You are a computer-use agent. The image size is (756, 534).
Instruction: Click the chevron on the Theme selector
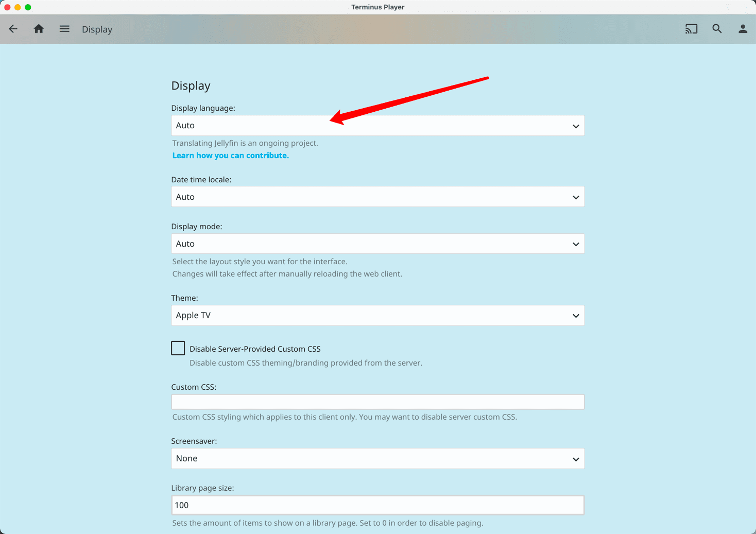pos(576,316)
